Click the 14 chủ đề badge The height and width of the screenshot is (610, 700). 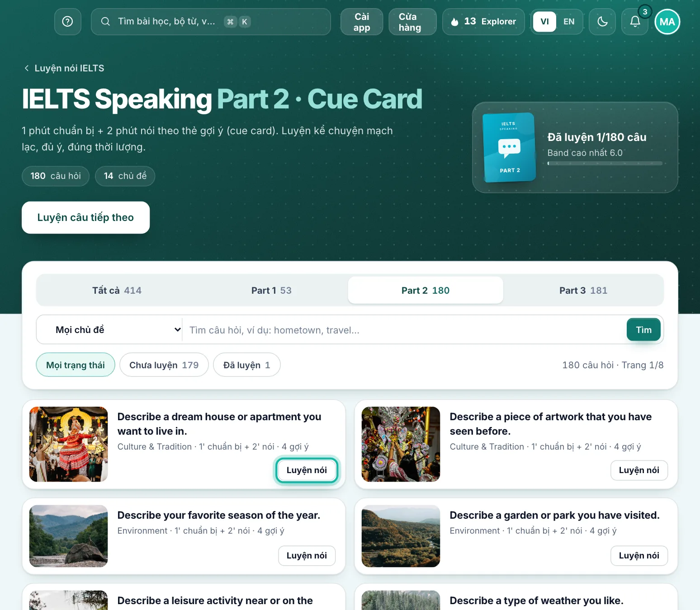pyautogui.click(x=125, y=176)
